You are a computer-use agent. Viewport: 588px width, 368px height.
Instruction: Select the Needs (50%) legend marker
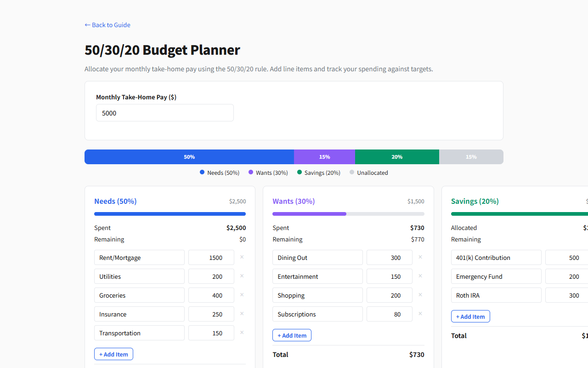(202, 172)
